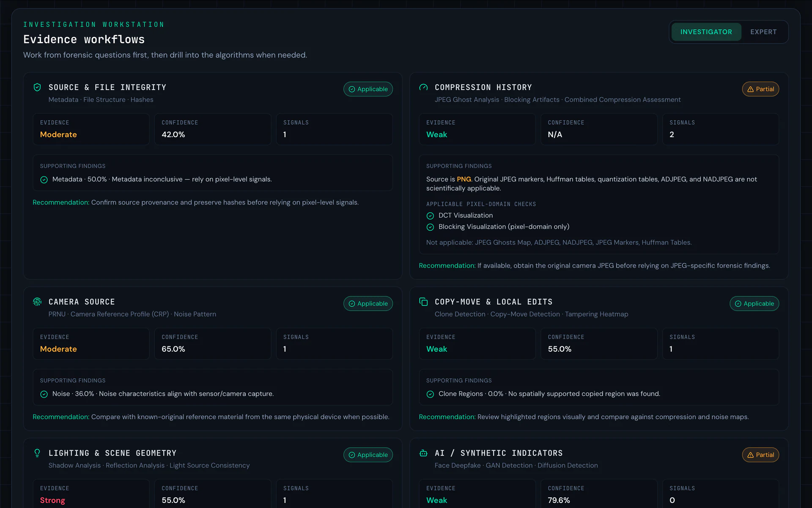Image resolution: width=812 pixels, height=508 pixels.
Task: Click the check icon next to DCT Visualization
Action: click(x=430, y=216)
